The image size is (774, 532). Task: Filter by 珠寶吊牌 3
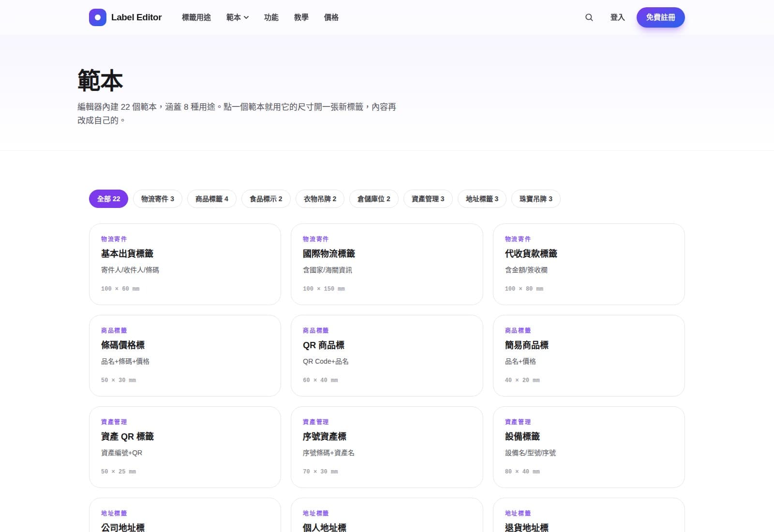tap(536, 199)
